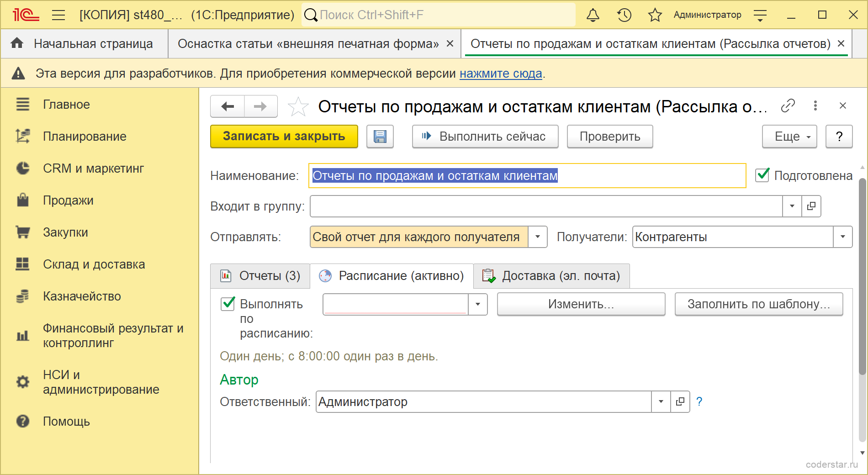
Task: Click the Изменить... schedule button
Action: point(581,304)
